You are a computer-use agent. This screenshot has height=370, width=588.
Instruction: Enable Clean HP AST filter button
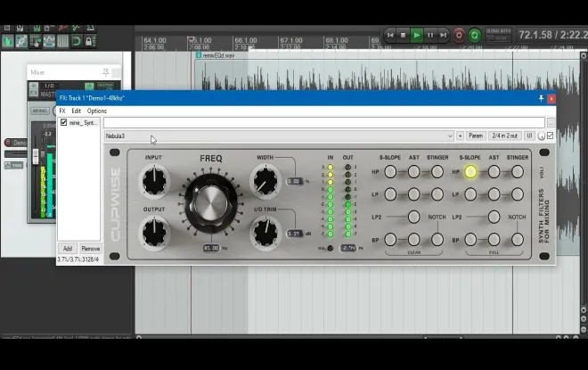[x=414, y=172]
